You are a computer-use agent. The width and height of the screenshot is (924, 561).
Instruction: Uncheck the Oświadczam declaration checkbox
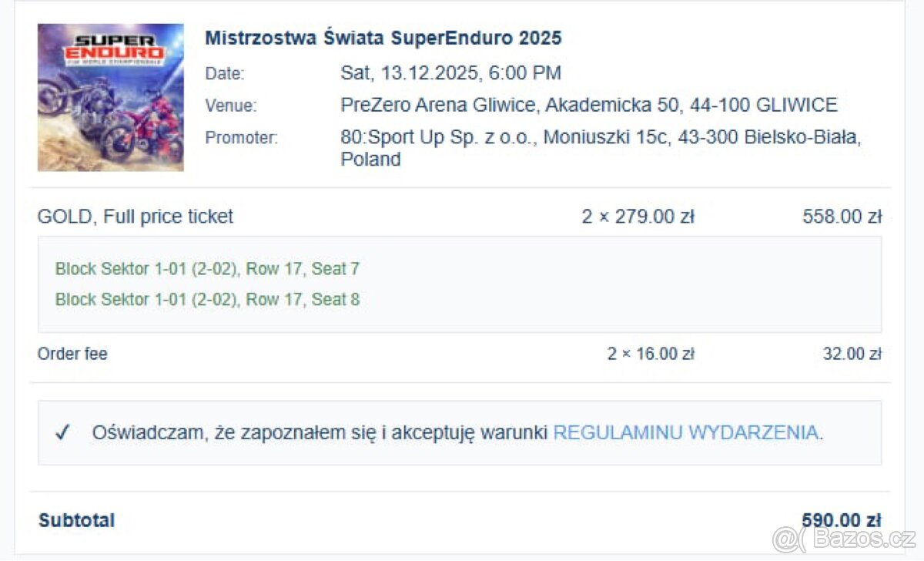pos(63,432)
